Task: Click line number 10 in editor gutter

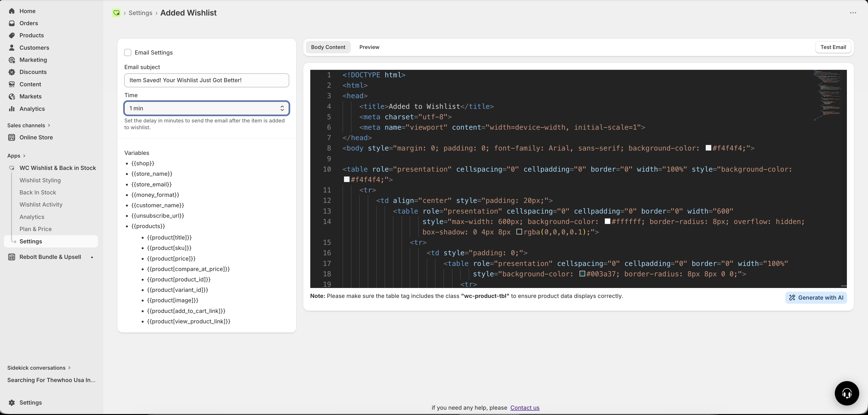Action: 327,169
